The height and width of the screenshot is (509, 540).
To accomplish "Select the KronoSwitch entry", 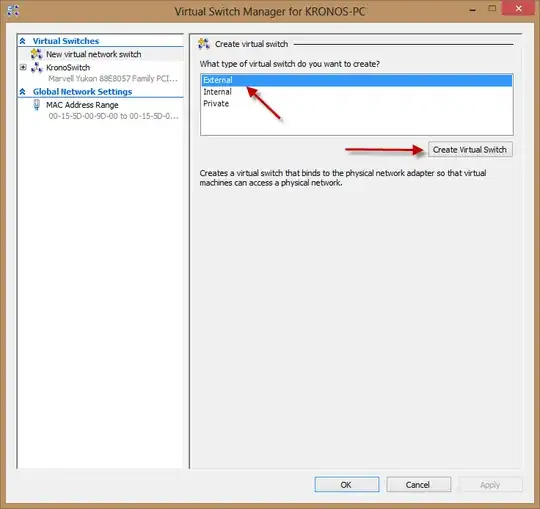I will click(x=68, y=67).
